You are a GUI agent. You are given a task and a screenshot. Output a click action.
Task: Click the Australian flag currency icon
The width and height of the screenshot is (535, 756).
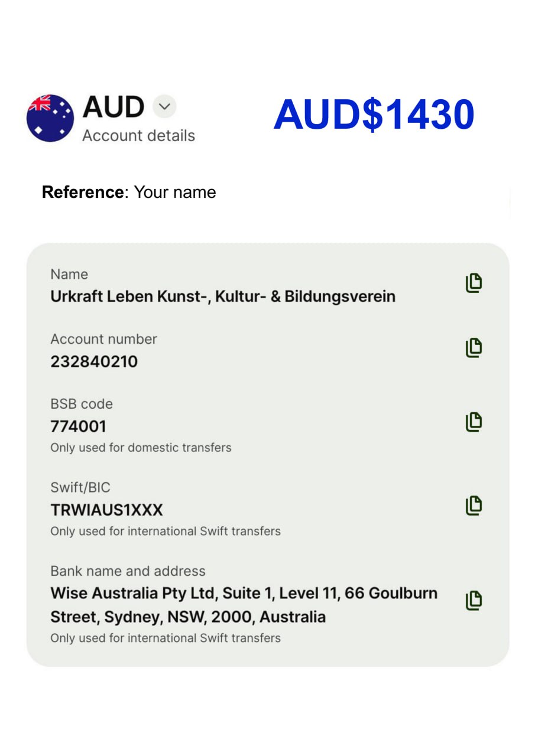click(50, 118)
